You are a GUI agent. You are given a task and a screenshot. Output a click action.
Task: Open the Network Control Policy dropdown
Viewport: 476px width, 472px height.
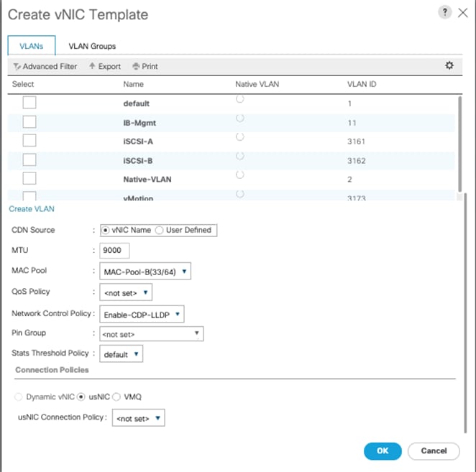[x=142, y=314]
